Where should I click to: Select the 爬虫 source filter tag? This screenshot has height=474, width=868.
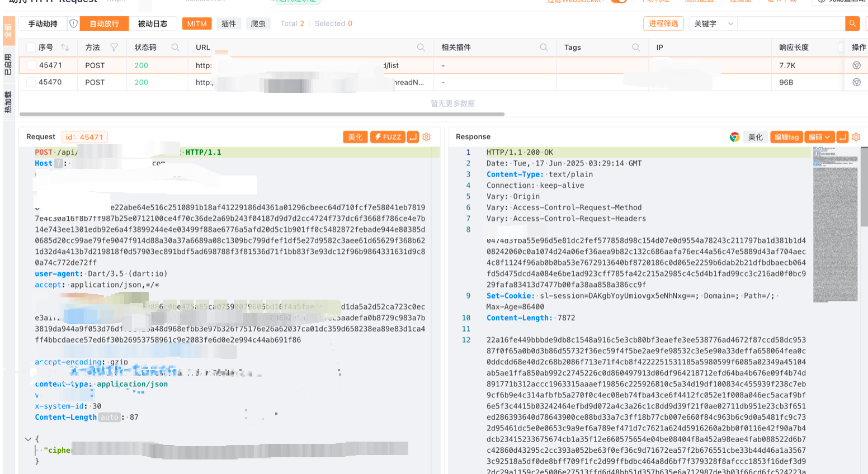pos(258,23)
